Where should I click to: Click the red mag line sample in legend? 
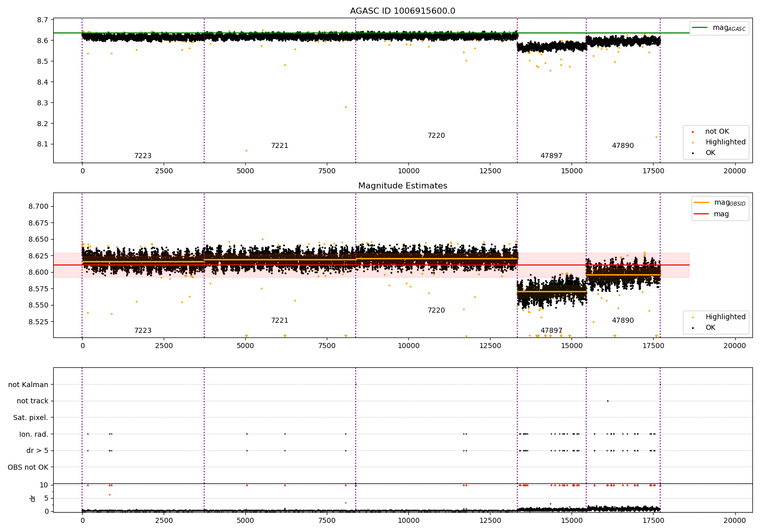coord(702,214)
